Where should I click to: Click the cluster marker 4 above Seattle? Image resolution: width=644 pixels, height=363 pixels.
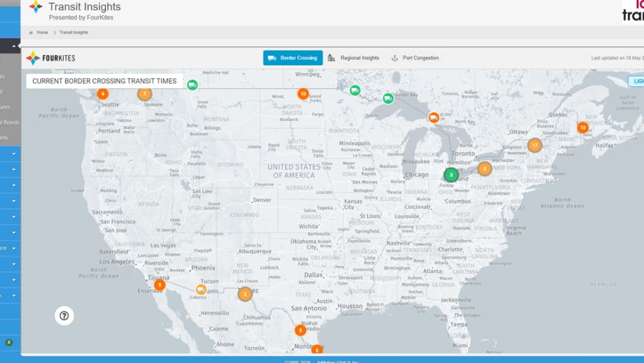[103, 94]
